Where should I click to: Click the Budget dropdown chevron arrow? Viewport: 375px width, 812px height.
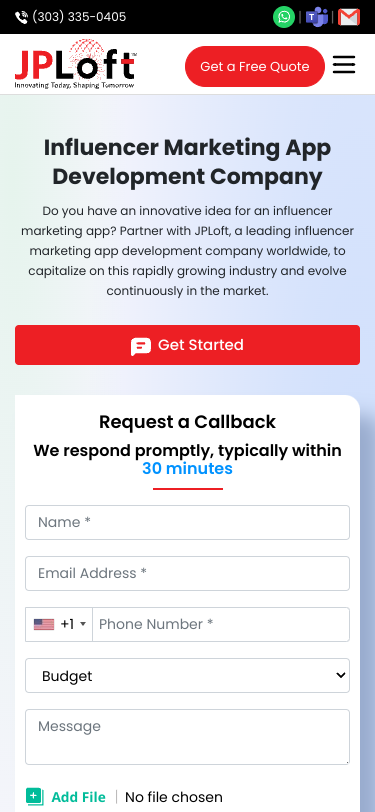click(x=340, y=675)
